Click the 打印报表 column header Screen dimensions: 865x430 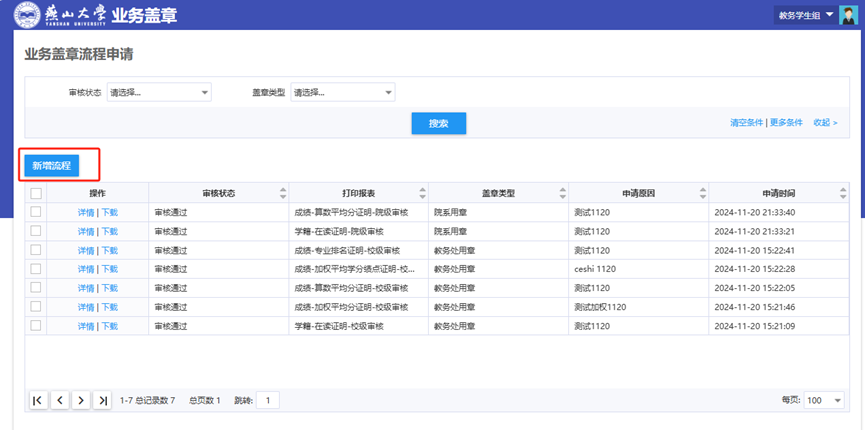[x=358, y=193]
